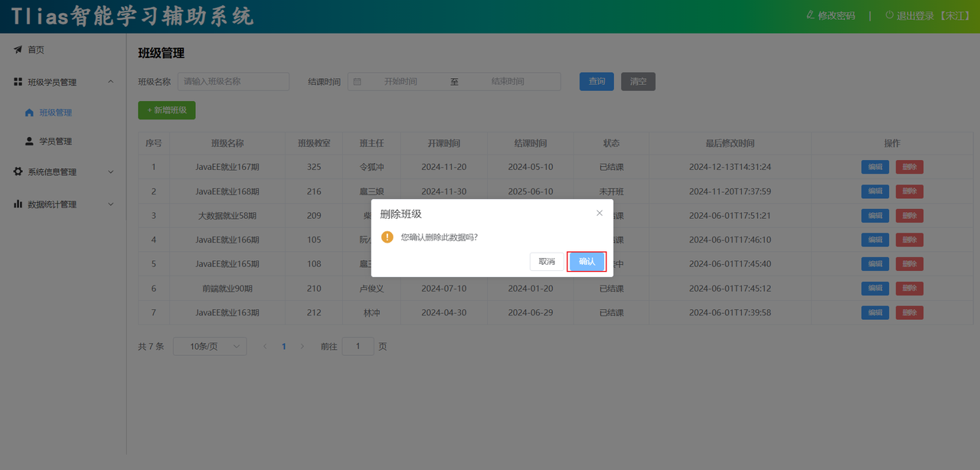Image resolution: width=980 pixels, height=470 pixels.
Task: Click the gear icon beside 系统信息管理
Action: pos(18,172)
